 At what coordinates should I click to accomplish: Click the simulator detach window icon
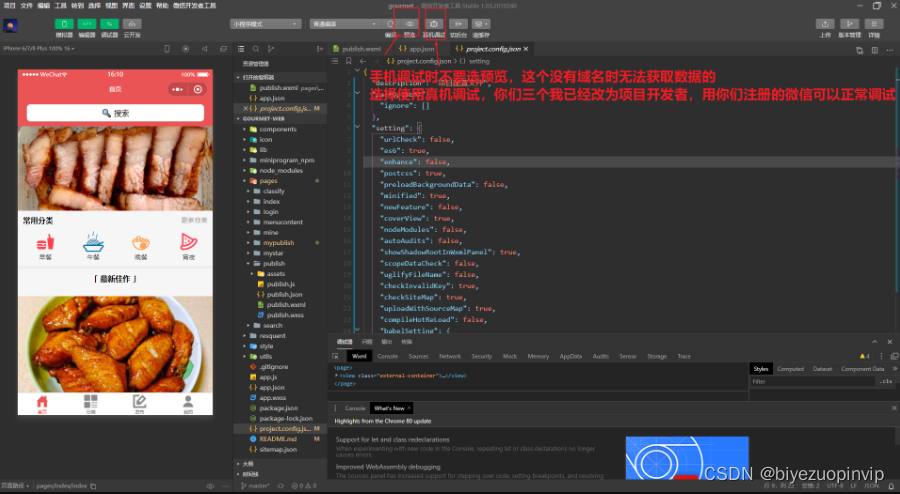(223, 49)
